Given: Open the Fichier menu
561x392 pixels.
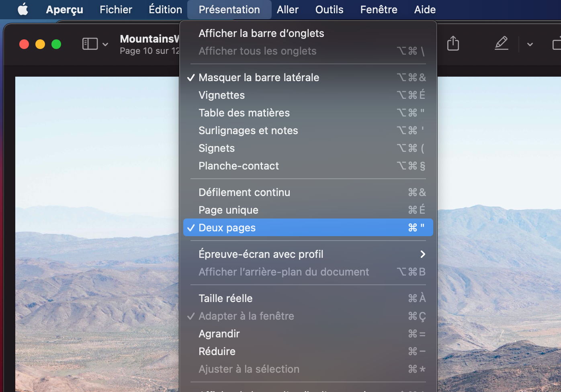Looking at the screenshot, I should coord(116,10).
